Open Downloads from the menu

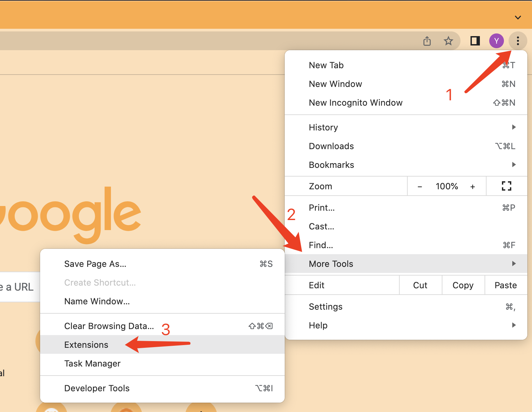click(406, 146)
